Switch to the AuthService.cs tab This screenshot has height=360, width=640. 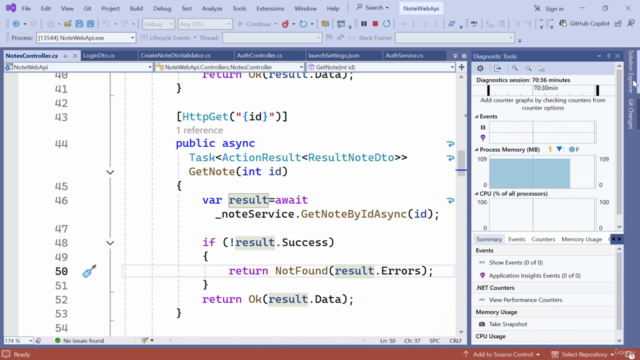(404, 56)
